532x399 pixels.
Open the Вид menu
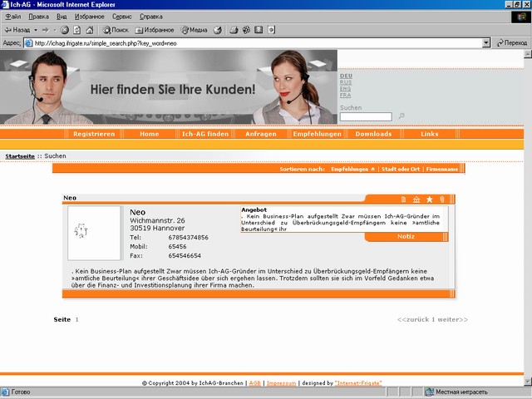coord(62,17)
